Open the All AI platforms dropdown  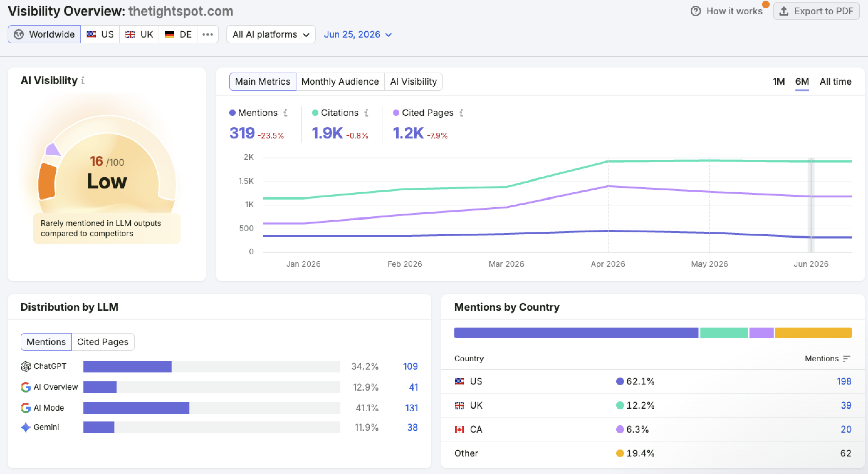click(271, 34)
